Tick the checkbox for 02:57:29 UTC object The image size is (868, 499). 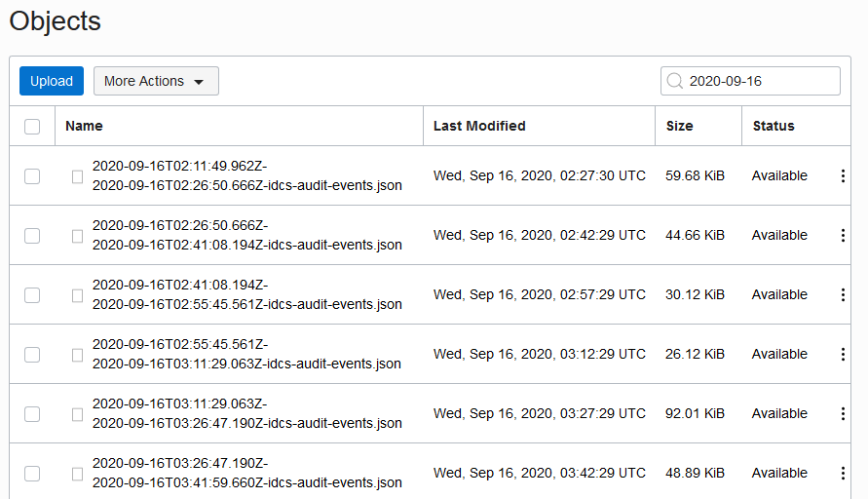pos(32,295)
